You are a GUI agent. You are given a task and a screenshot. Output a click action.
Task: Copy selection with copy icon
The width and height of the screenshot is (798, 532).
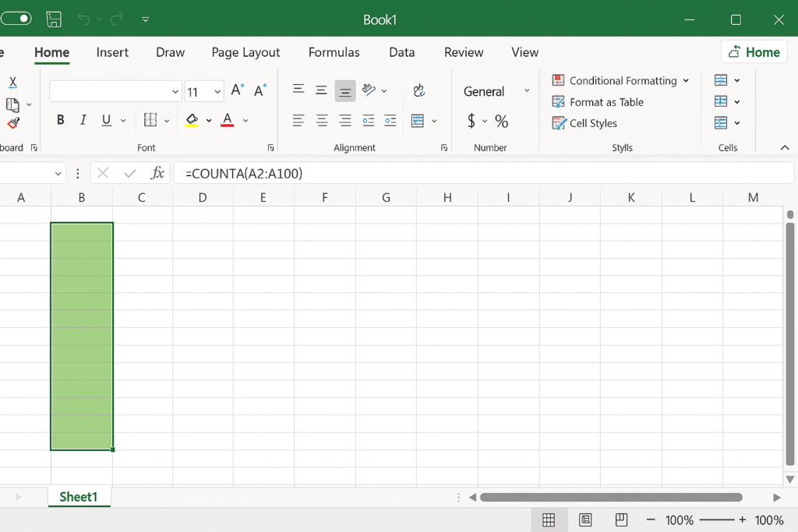click(x=12, y=105)
